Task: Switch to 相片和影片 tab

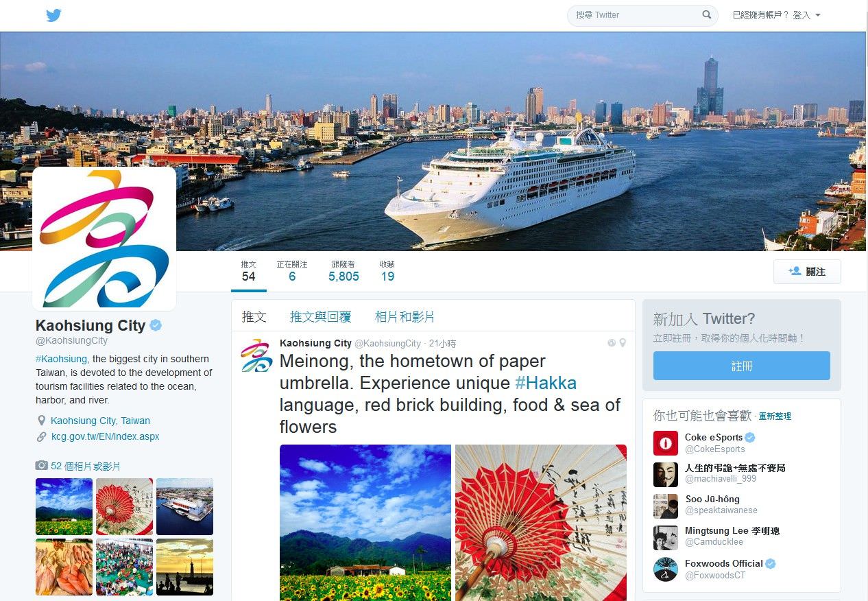Action: click(x=405, y=316)
